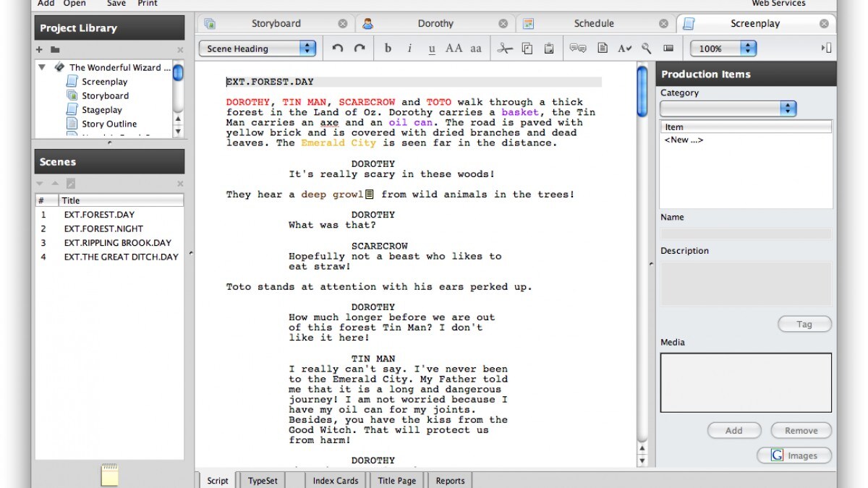The width and height of the screenshot is (868, 488).
Task: Open the comments/notes tool
Action: (576, 48)
